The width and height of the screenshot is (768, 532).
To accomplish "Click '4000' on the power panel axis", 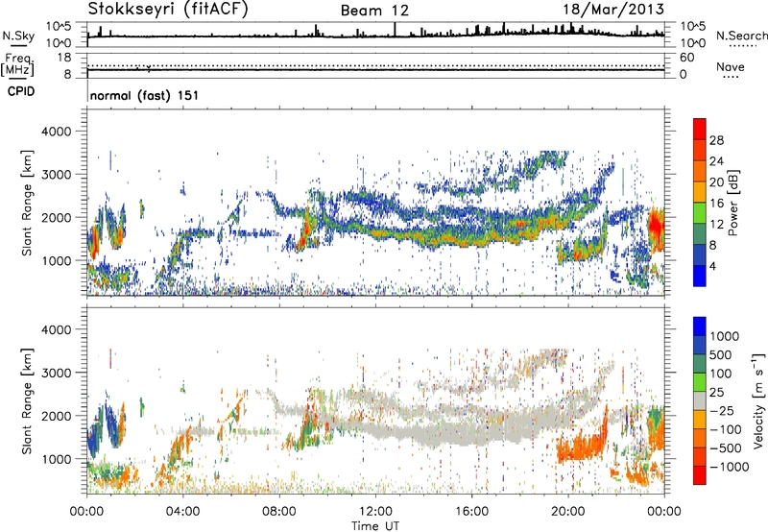I will click(56, 132).
